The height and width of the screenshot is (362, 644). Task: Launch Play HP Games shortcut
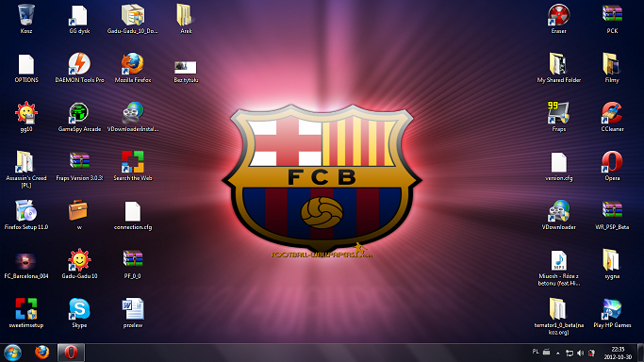pos(612,308)
